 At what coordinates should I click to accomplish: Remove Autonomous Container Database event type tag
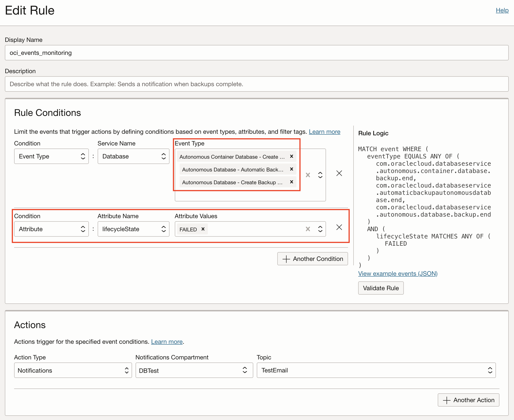(x=291, y=156)
